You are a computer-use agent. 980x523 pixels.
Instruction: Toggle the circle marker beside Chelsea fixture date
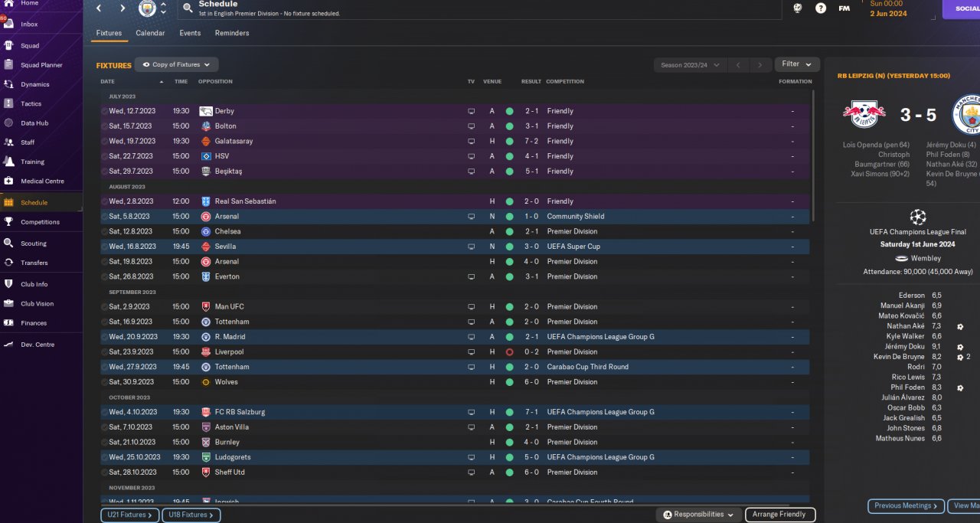pyautogui.click(x=104, y=231)
